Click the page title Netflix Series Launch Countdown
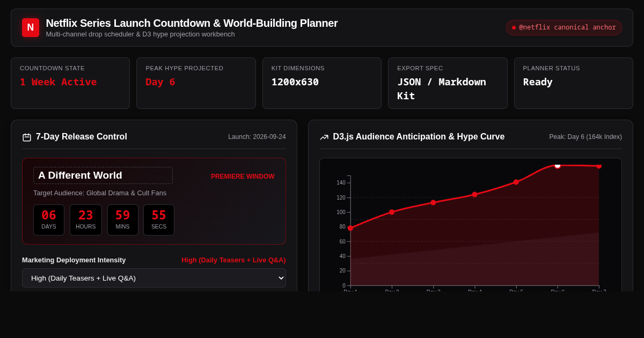Image resolution: width=644 pixels, height=338 pixels. pos(192,23)
